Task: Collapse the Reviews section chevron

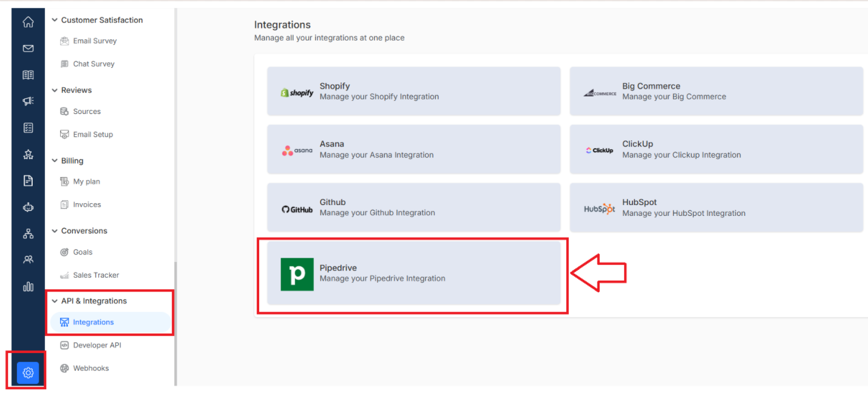Action: click(55, 90)
